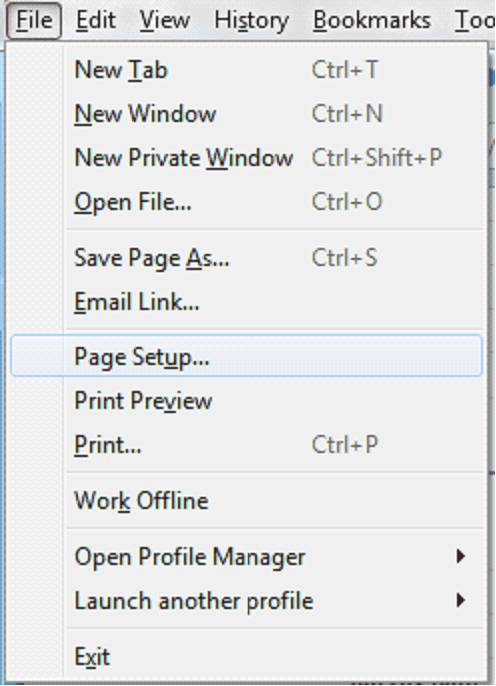Choose Print... menu item
The height and width of the screenshot is (686, 496).
(246, 445)
